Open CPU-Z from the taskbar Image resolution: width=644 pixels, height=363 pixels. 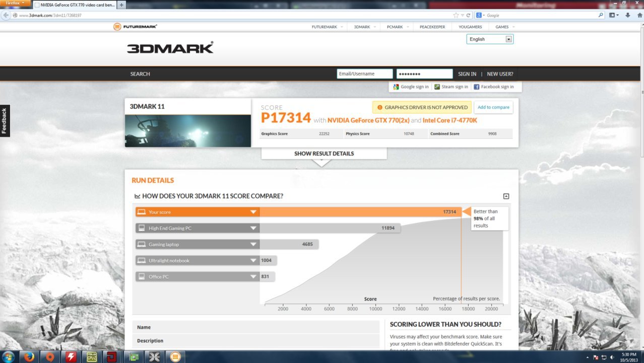click(x=92, y=356)
